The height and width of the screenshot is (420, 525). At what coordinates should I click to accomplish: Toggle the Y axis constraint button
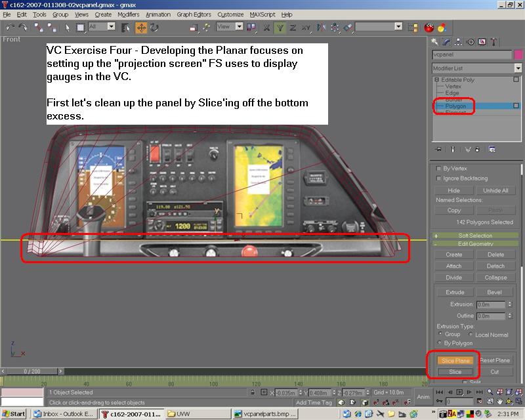280,28
